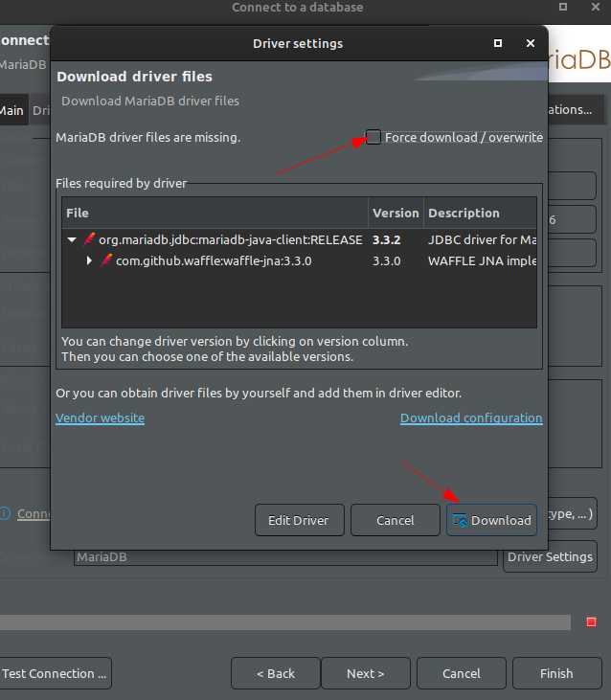Open the Download configuration link
The image size is (611, 700).
(x=471, y=418)
